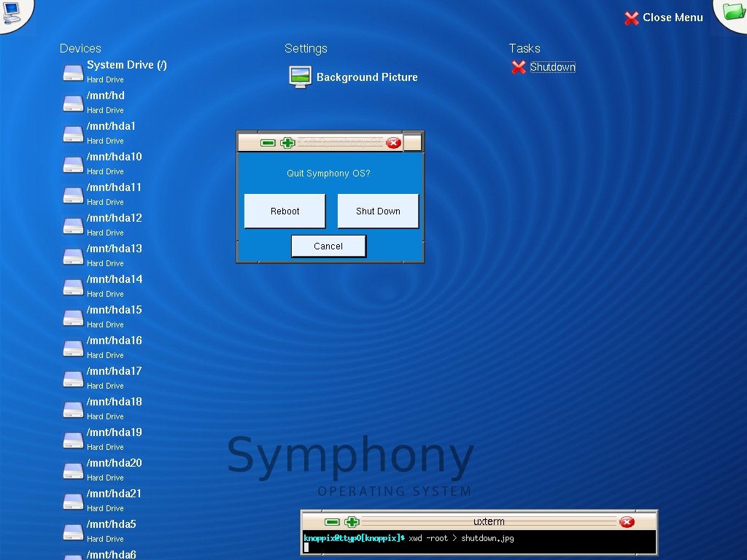This screenshot has width=747, height=560.
Task: Open the /mnt/hda18 drive icon
Action: 74,408
